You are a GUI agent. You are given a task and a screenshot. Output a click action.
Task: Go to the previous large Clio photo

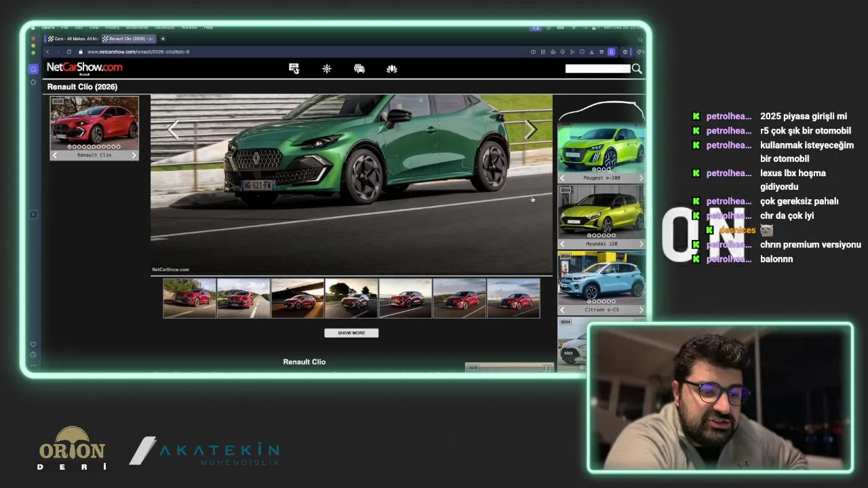173,129
